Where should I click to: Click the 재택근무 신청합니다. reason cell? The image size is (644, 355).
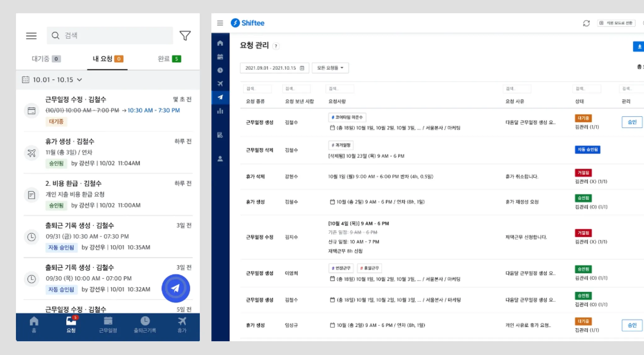point(526,237)
